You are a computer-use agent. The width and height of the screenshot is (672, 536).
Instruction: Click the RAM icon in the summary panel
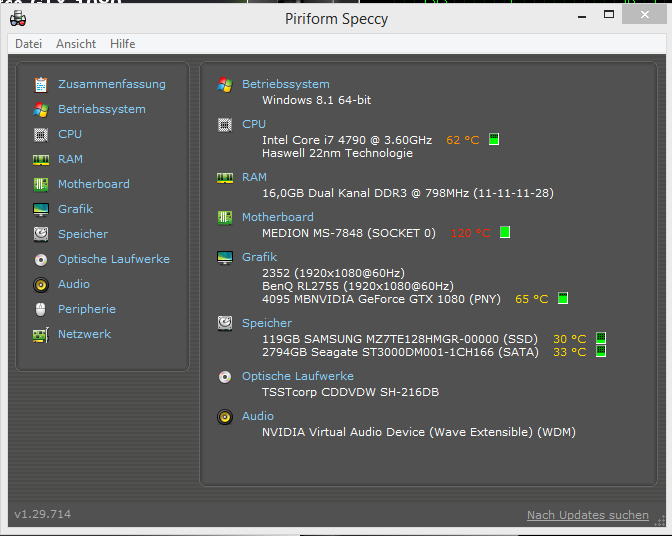click(x=225, y=178)
